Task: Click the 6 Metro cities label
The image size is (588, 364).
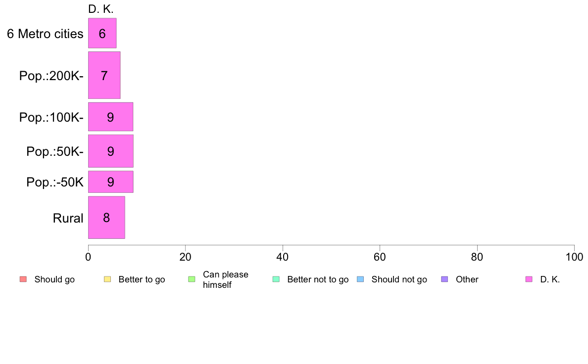Action: (45, 34)
